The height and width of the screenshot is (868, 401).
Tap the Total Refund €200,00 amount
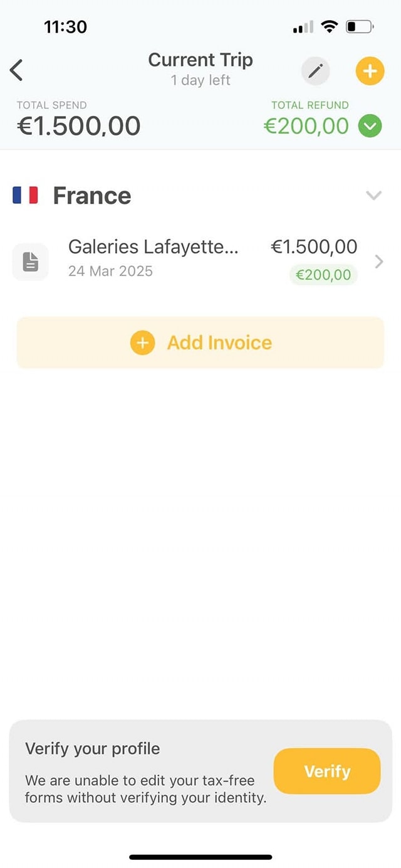[x=306, y=126]
